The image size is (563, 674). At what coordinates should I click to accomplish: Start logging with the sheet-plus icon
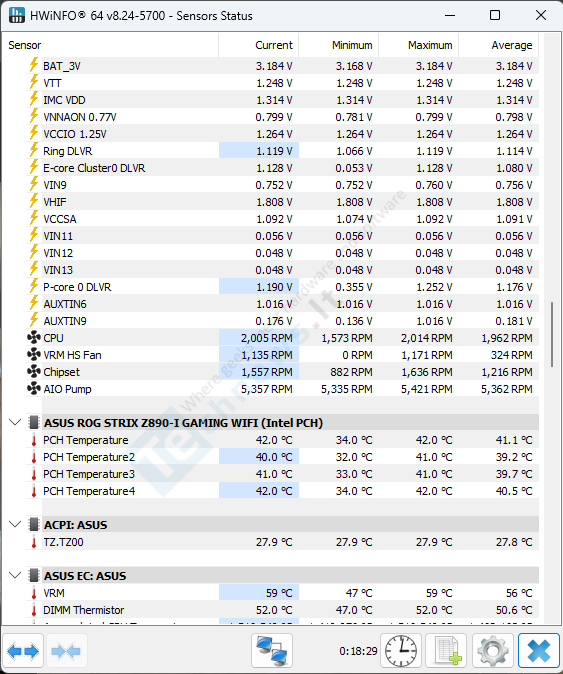(447, 651)
